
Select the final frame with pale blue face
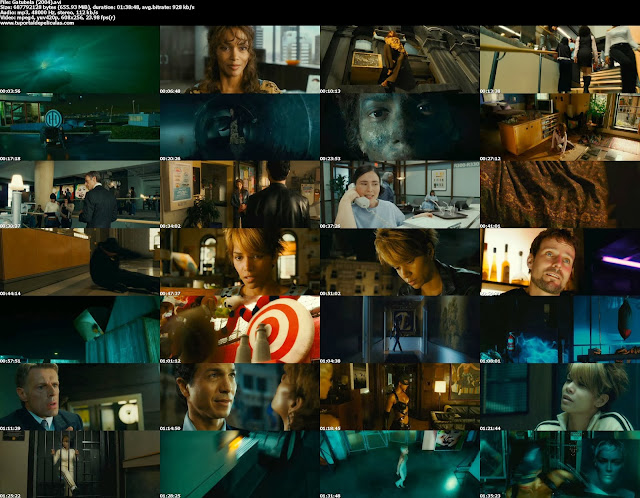(560, 464)
